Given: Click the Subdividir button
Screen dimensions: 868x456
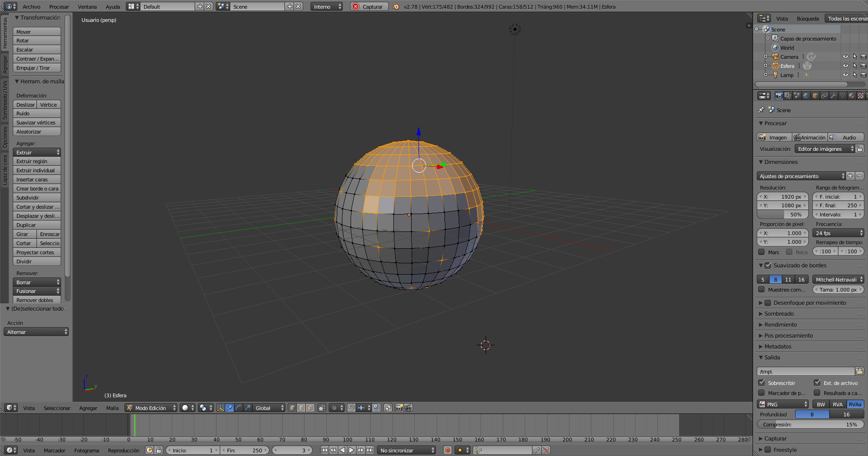Looking at the screenshot, I should pos(36,198).
